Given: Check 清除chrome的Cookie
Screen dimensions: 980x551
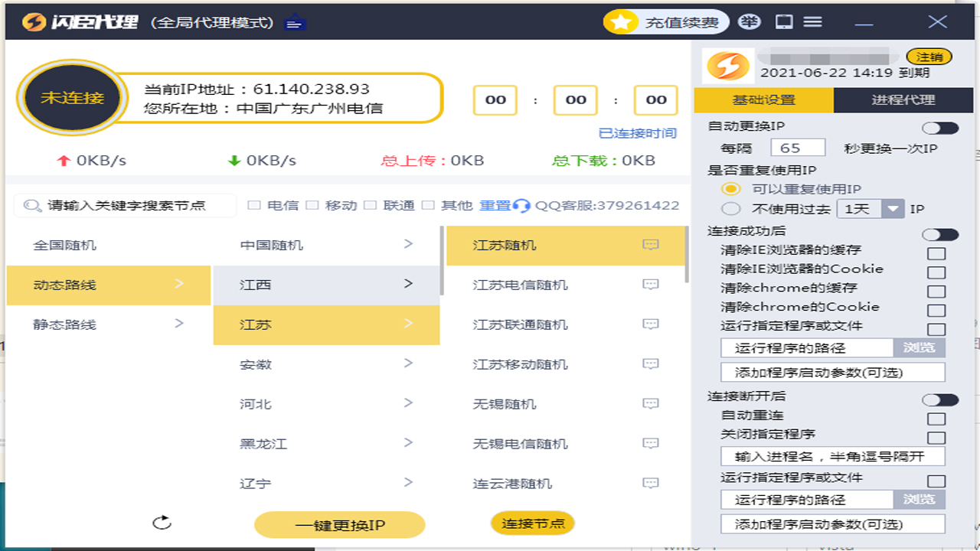Looking at the screenshot, I should (936, 311).
